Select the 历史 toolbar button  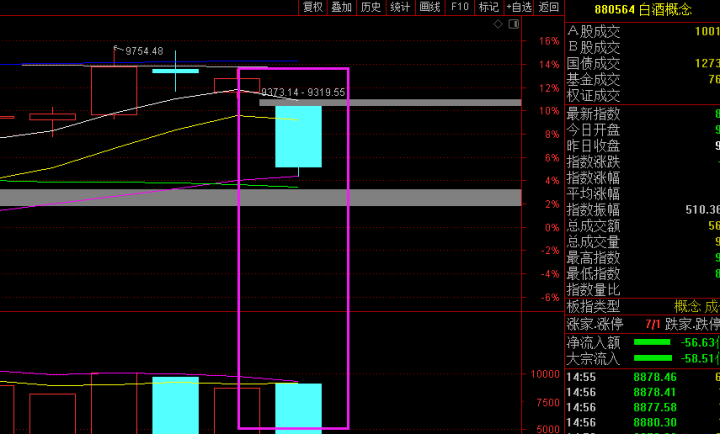coord(371,7)
